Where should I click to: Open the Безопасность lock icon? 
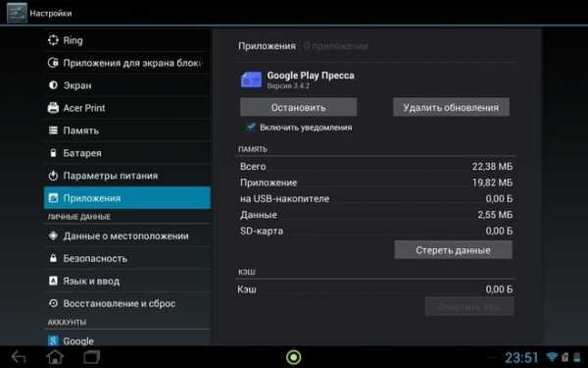(53, 258)
